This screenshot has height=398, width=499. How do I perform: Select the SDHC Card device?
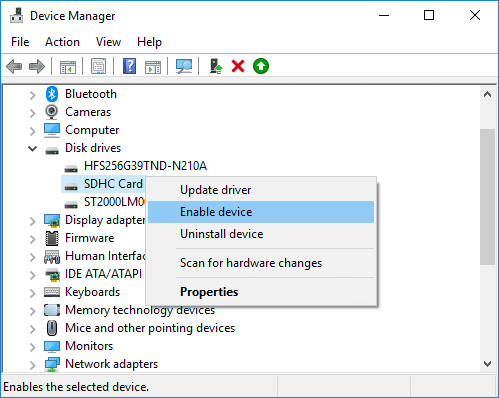pos(113,184)
